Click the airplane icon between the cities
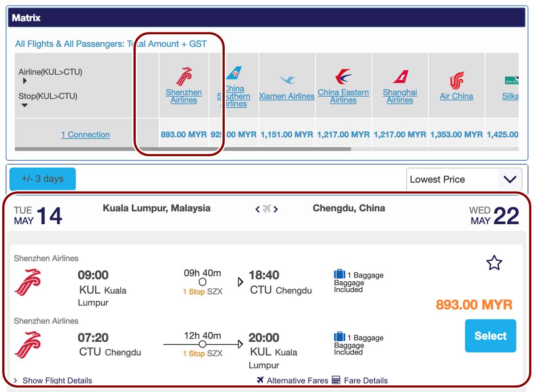534x392 pixels. point(267,209)
